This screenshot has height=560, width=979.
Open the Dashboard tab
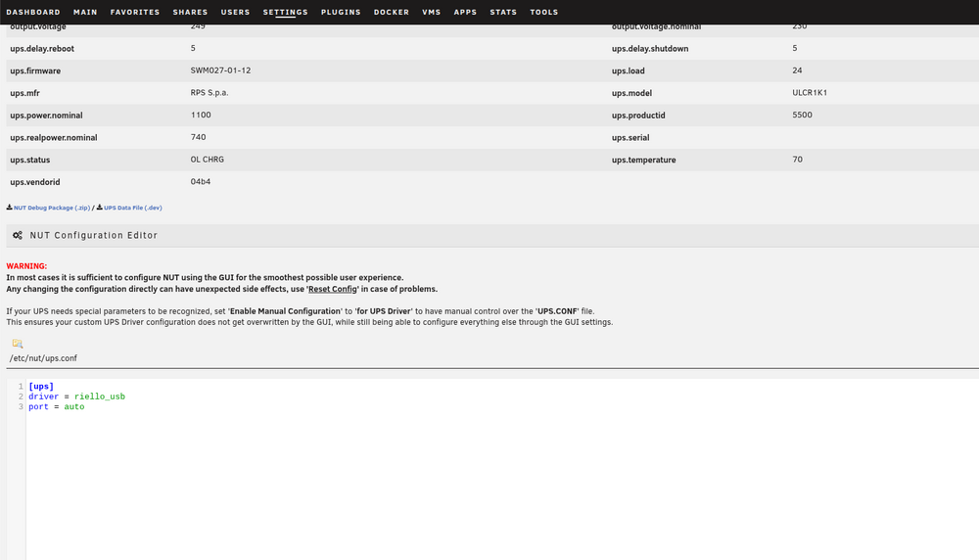33,12
